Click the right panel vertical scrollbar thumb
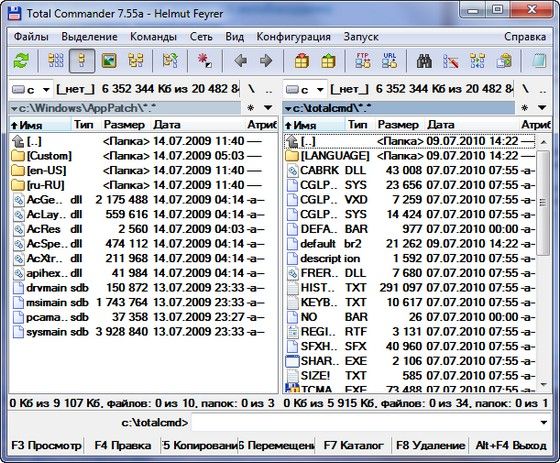 pos(543,202)
